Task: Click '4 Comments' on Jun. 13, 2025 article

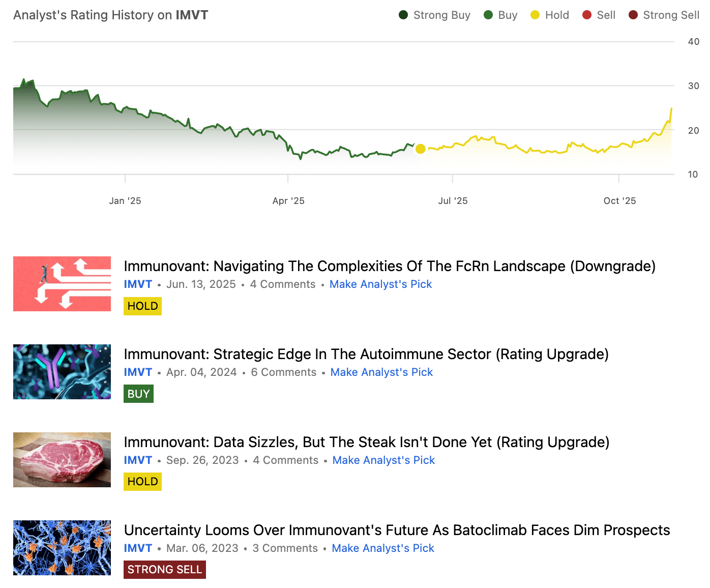Action: [x=283, y=284]
